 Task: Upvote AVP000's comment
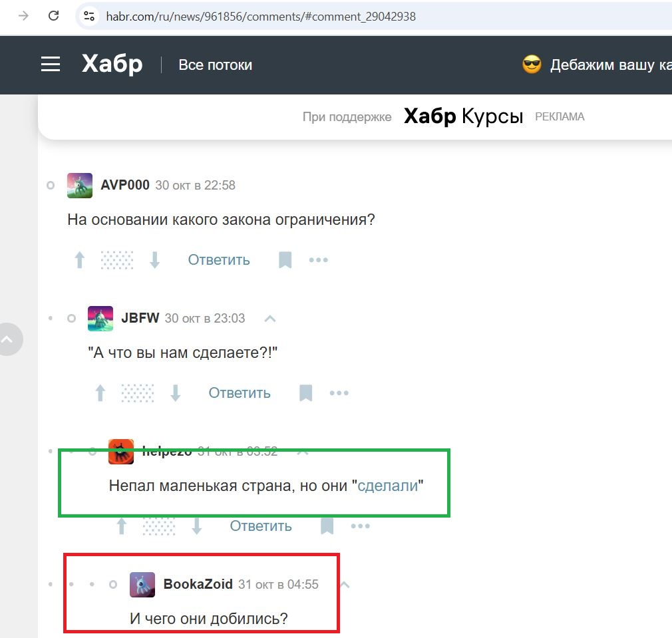click(79, 259)
